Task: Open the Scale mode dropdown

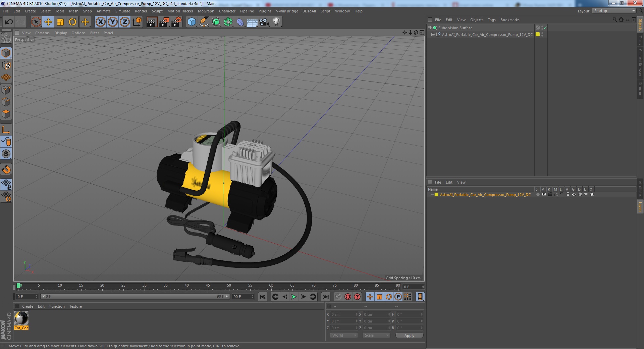Action: [376, 335]
